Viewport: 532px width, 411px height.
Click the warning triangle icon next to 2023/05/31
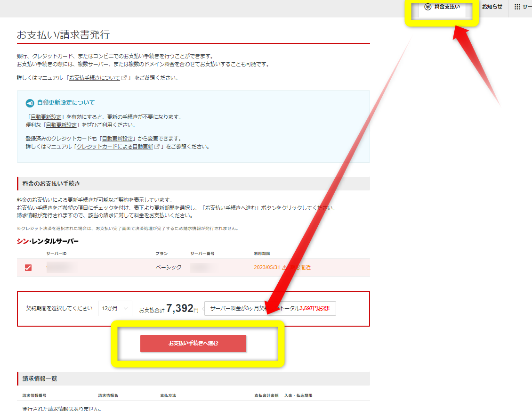(x=284, y=267)
